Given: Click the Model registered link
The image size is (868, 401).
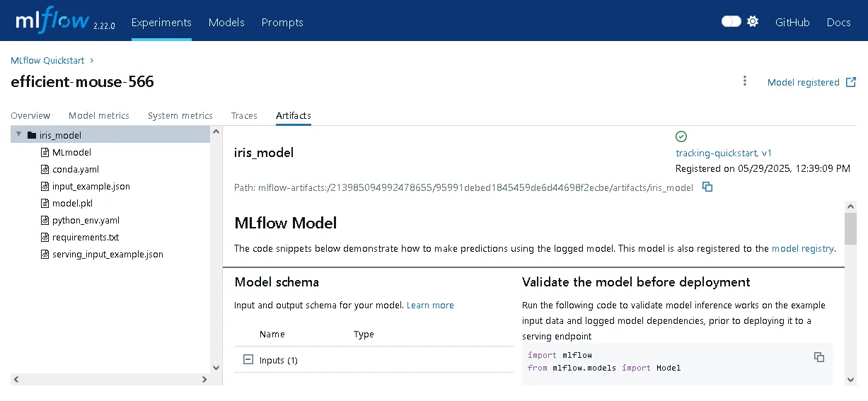Looking at the screenshot, I should click(804, 82).
